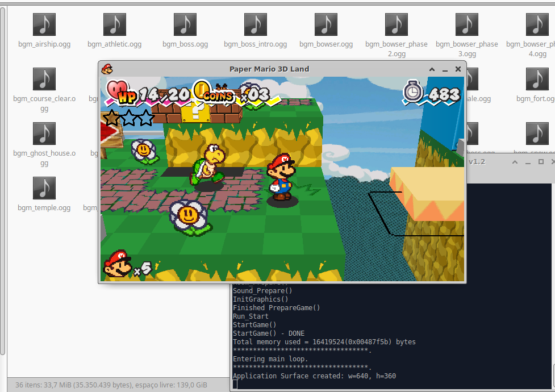The width and height of the screenshot is (555, 392).
Task: Maximize the terminal v1.2 window
Action: [x=541, y=162]
